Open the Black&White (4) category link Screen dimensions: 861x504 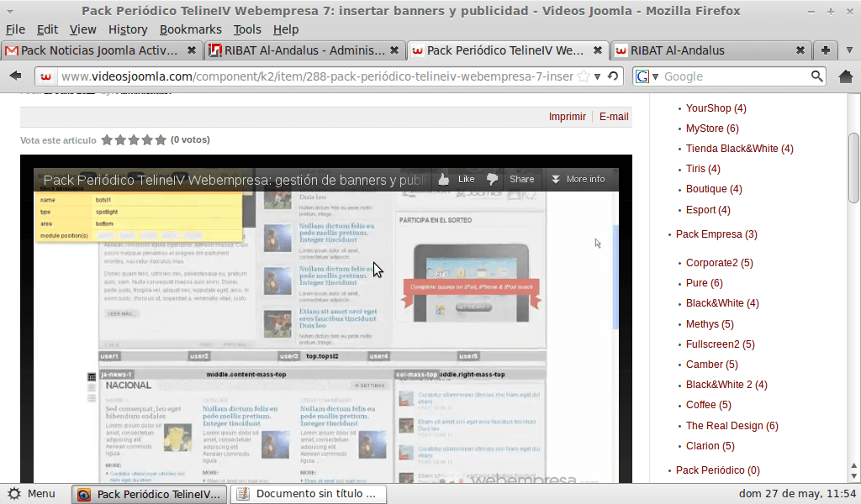pyautogui.click(x=722, y=303)
